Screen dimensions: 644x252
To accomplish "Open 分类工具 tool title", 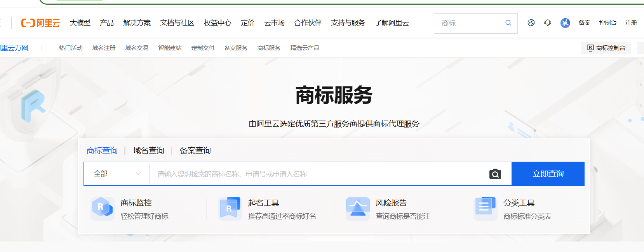I will [x=519, y=203].
